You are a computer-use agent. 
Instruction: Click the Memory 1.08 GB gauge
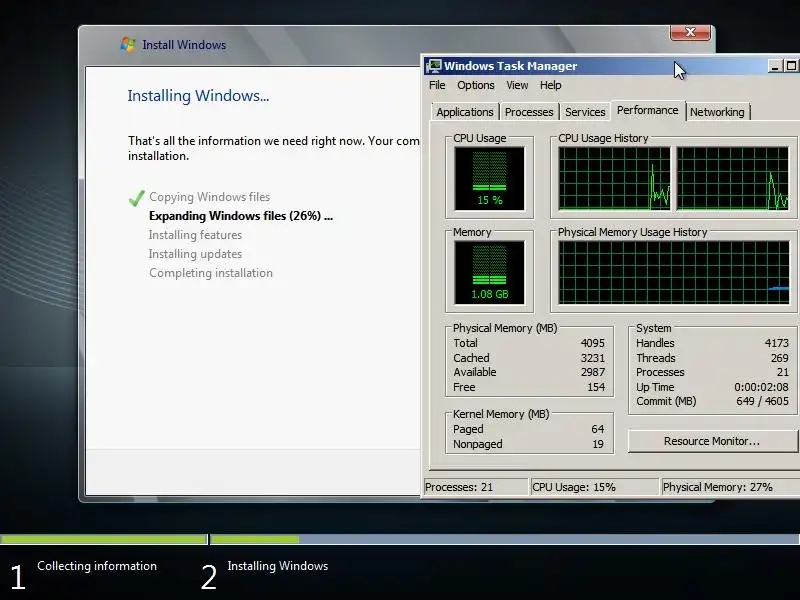(x=489, y=272)
